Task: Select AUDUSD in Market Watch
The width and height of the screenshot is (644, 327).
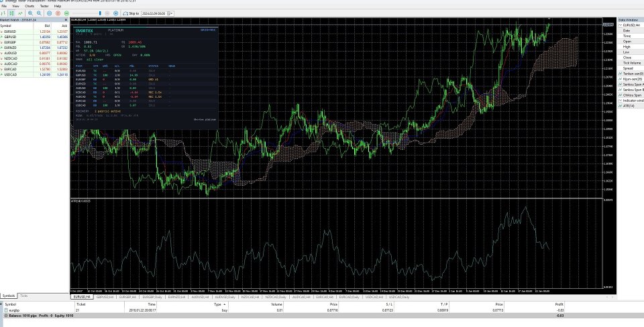Action: (x=34, y=53)
